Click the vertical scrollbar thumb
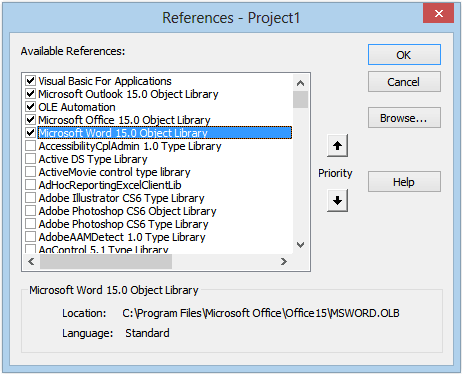Screen dimensions: 462x374 pyautogui.click(x=300, y=99)
